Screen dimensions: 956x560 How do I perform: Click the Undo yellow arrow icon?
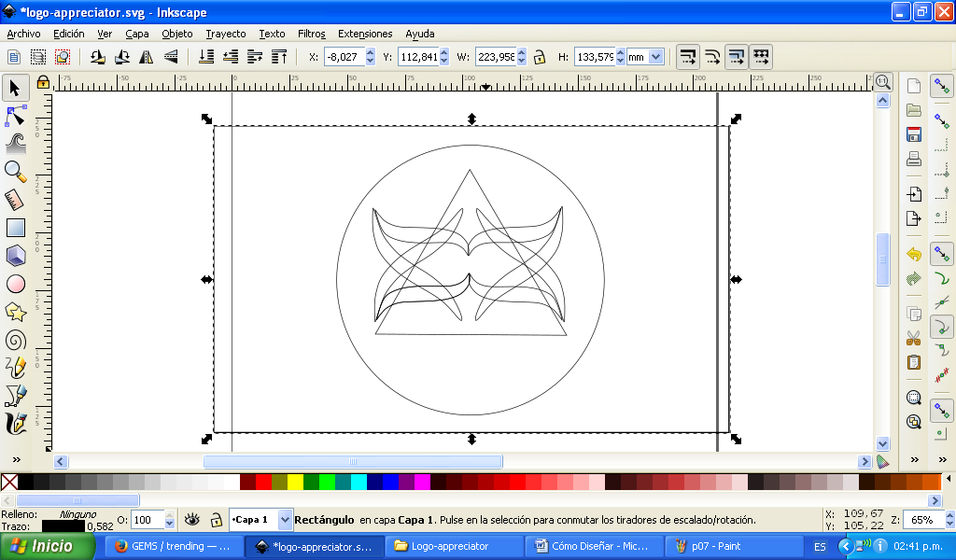913,254
